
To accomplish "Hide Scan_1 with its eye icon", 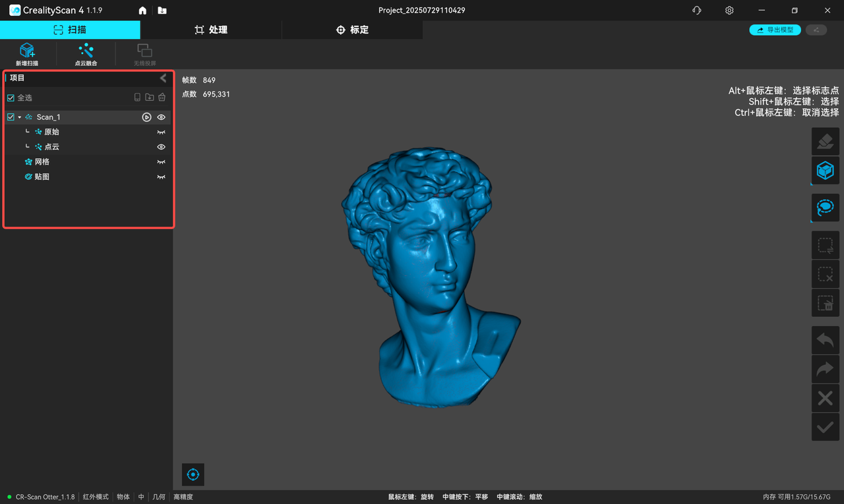I will point(161,117).
